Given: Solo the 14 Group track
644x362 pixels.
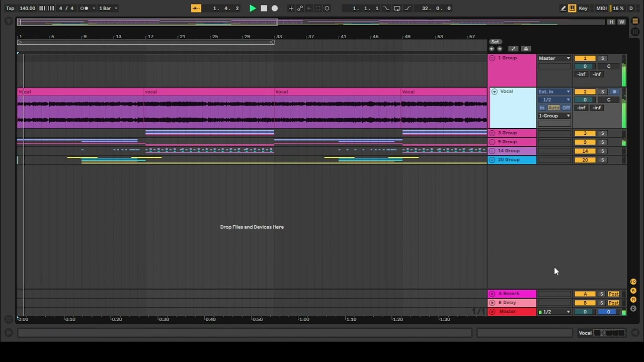Looking at the screenshot, I should (602, 151).
